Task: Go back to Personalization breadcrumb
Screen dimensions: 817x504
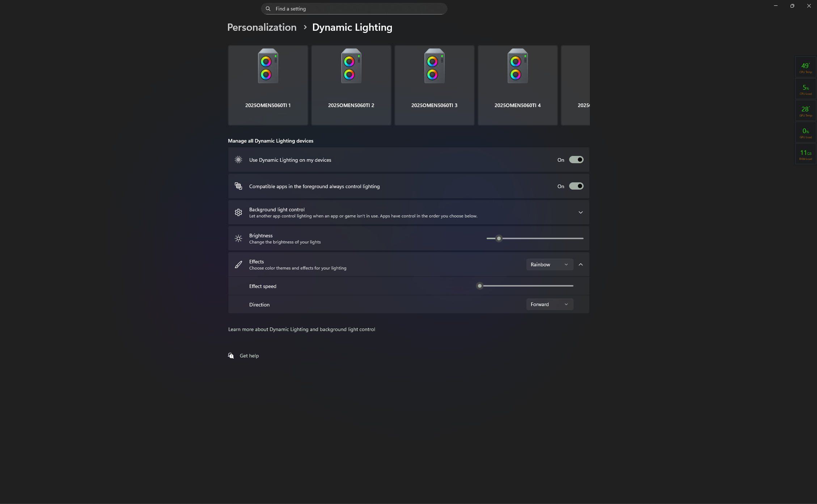Action: click(262, 27)
